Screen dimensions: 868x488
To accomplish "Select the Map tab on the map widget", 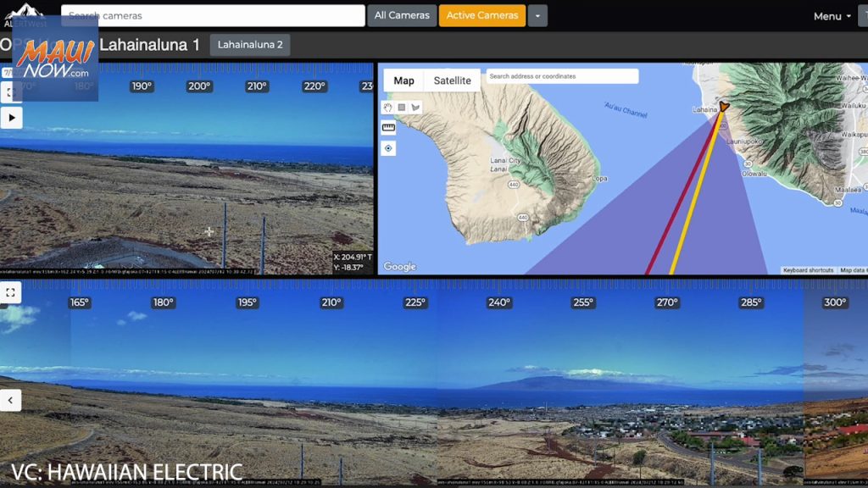I will click(404, 80).
